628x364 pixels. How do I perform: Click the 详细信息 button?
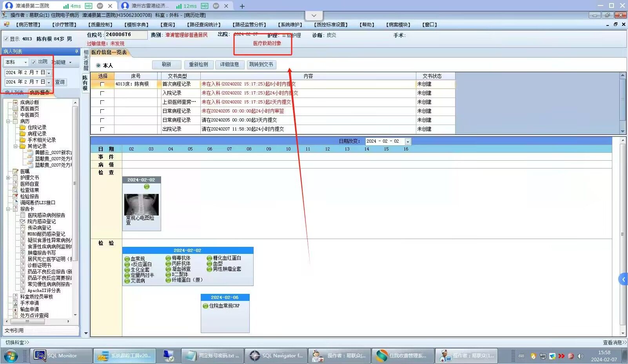(230, 65)
